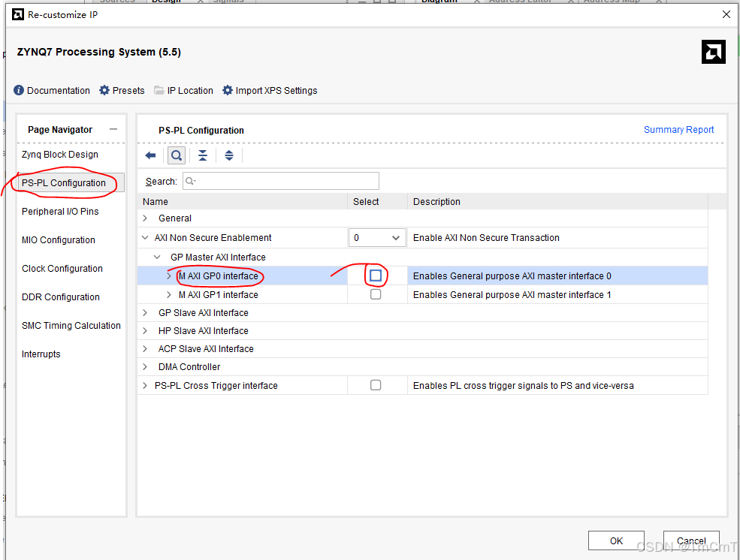This screenshot has width=740, height=560.
Task: Close the Re-customize IP dialog
Action: (x=726, y=14)
